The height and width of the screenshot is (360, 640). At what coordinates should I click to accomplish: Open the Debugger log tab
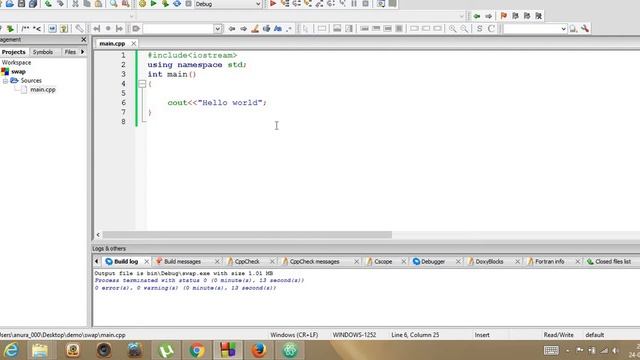[433, 261]
